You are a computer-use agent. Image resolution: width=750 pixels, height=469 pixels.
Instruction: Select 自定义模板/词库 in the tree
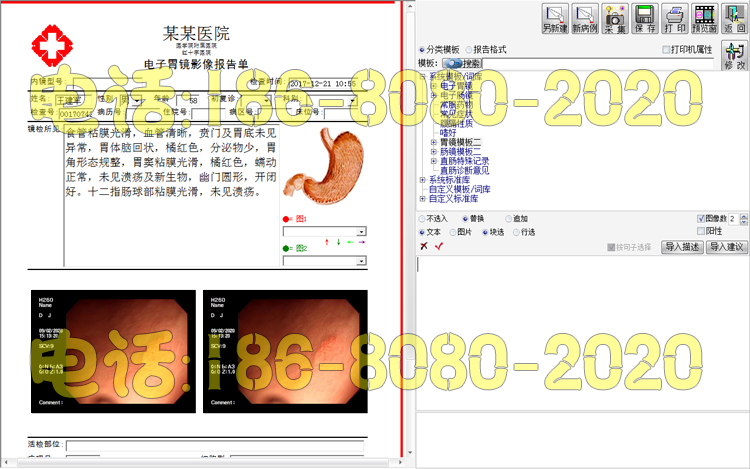(460, 189)
